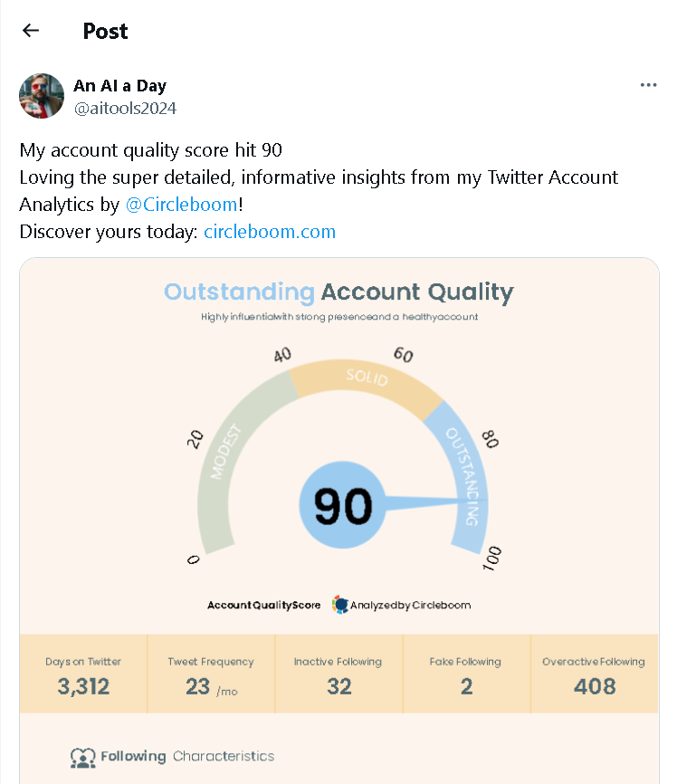Viewport: 677px width, 784px height.
Task: Go back using the arrow icon
Action: click(30, 30)
